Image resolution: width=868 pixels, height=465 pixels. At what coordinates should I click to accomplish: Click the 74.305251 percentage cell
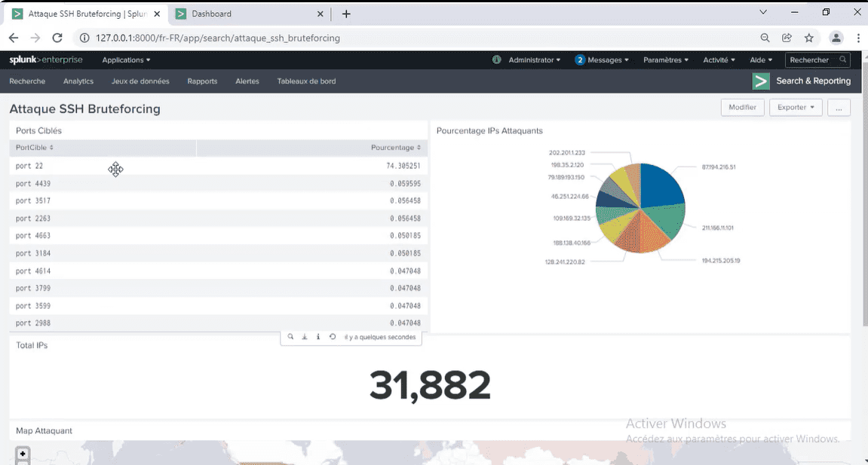(403, 166)
